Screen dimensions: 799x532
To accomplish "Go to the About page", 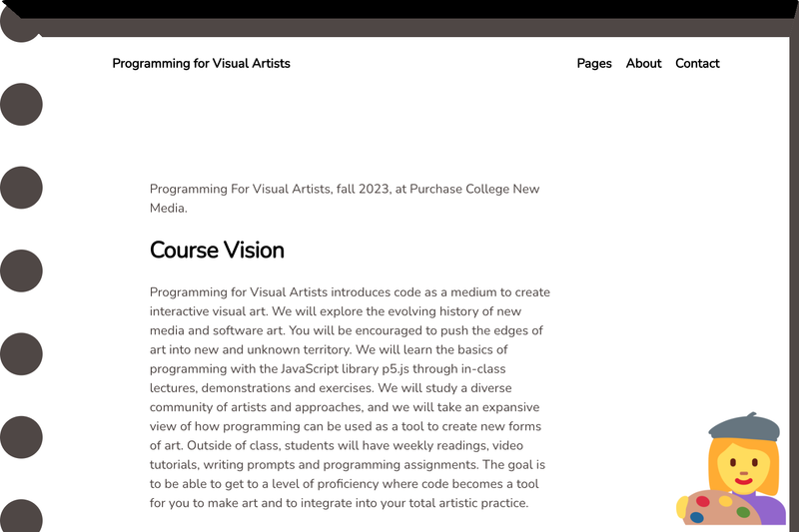I will [x=643, y=63].
